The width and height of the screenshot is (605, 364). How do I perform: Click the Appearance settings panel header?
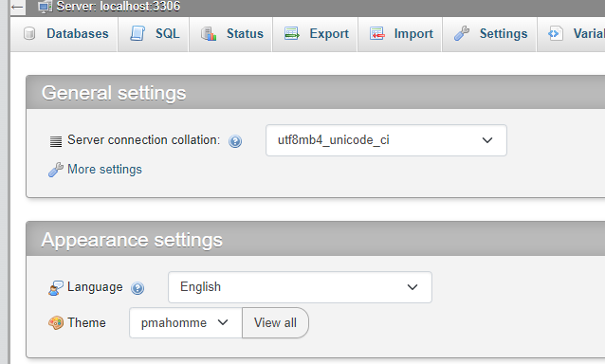(x=316, y=239)
